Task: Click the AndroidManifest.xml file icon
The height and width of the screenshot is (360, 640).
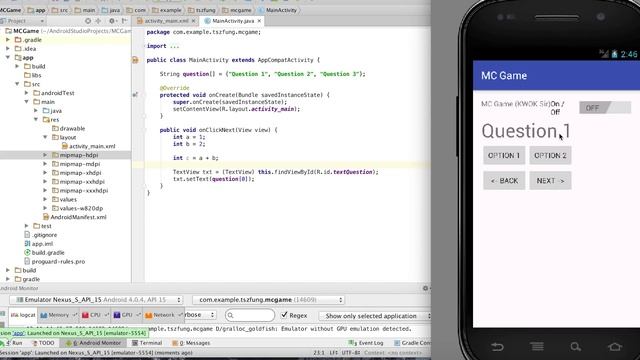Action: [46, 217]
